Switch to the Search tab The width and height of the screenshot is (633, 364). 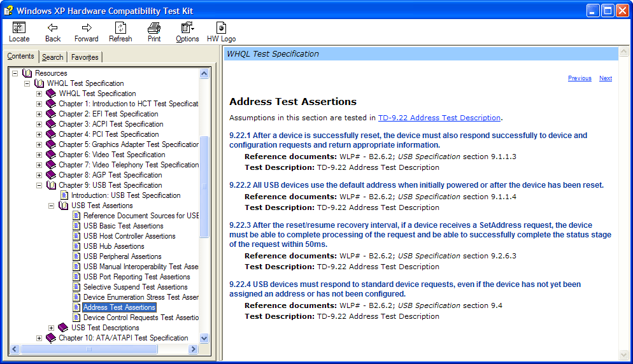coord(52,57)
